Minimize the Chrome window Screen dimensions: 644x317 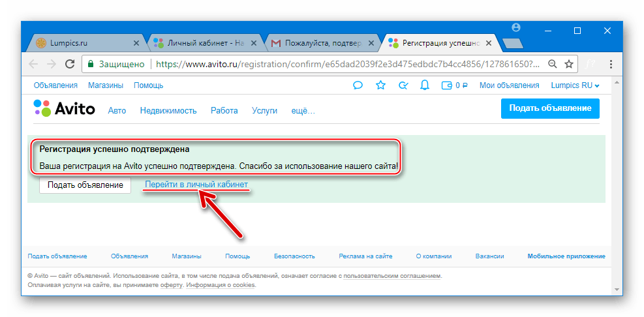pyautogui.click(x=547, y=31)
